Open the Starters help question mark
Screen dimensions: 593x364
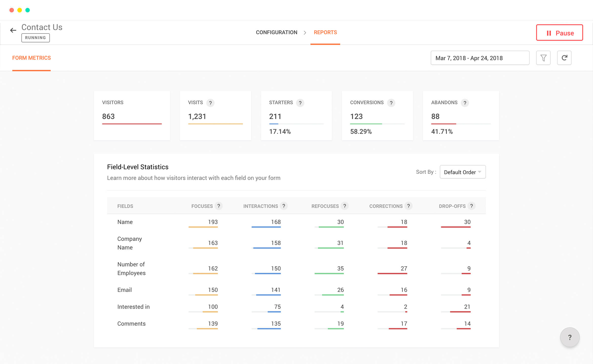[300, 103]
